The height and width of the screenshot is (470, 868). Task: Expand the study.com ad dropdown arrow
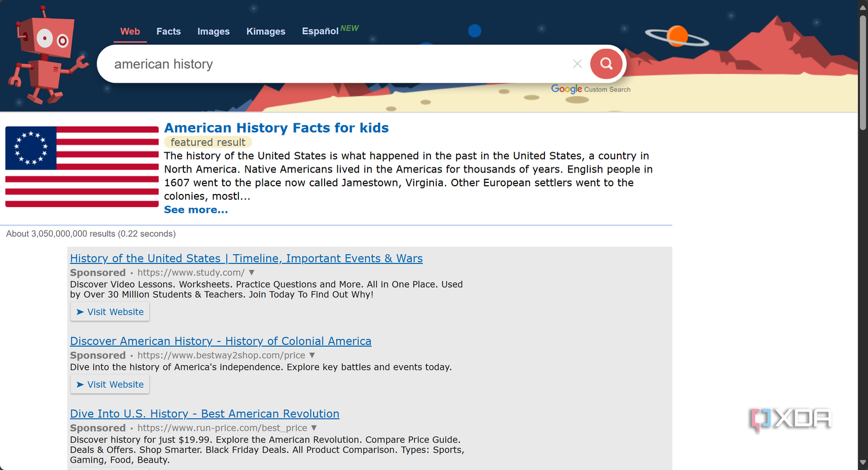pos(252,273)
